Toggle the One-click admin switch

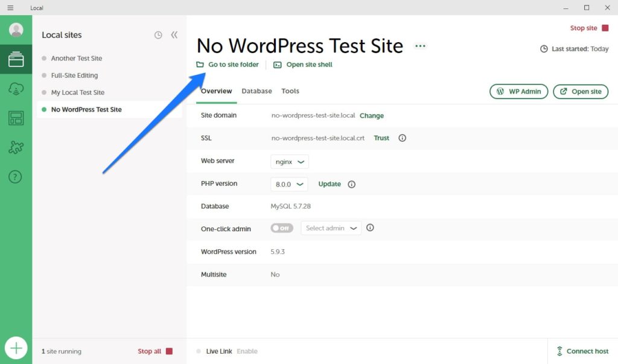[282, 228]
